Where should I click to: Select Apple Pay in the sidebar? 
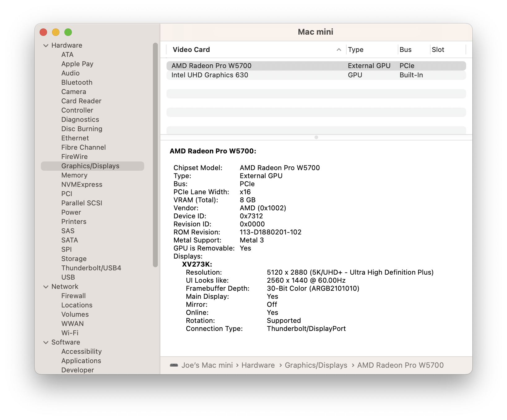(x=77, y=64)
